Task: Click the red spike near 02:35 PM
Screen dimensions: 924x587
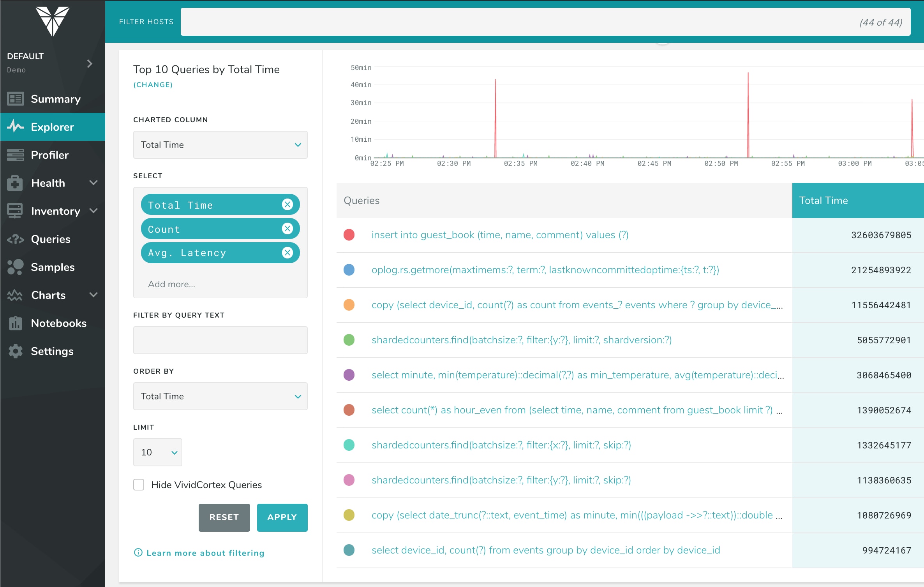Action: [495, 118]
